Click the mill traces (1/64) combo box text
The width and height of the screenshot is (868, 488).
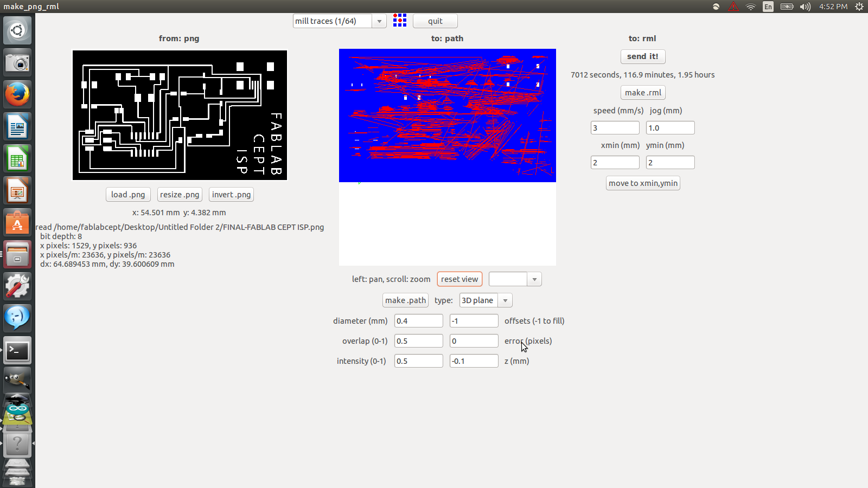pos(332,21)
